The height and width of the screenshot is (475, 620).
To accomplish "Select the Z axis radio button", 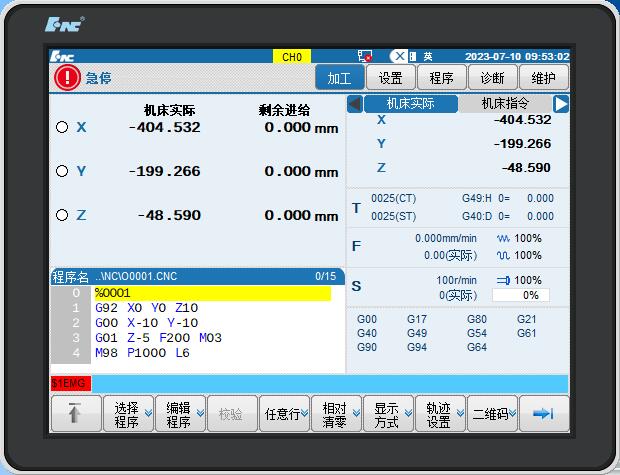I will click(62, 215).
